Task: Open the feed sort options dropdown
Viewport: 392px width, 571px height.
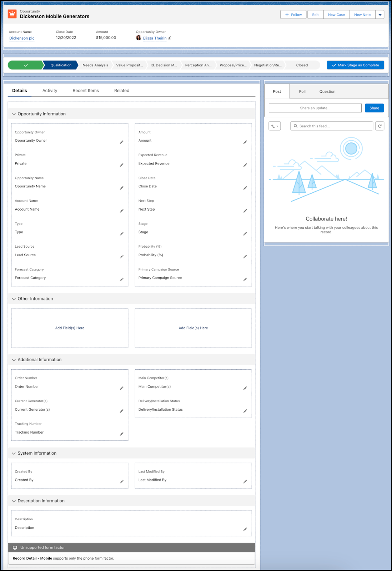Action: 275,126
